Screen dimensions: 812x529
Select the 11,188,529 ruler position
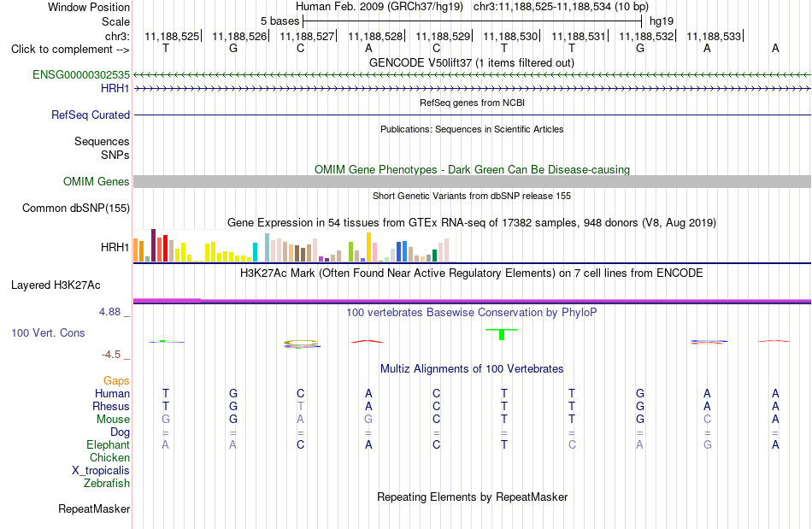(x=443, y=36)
